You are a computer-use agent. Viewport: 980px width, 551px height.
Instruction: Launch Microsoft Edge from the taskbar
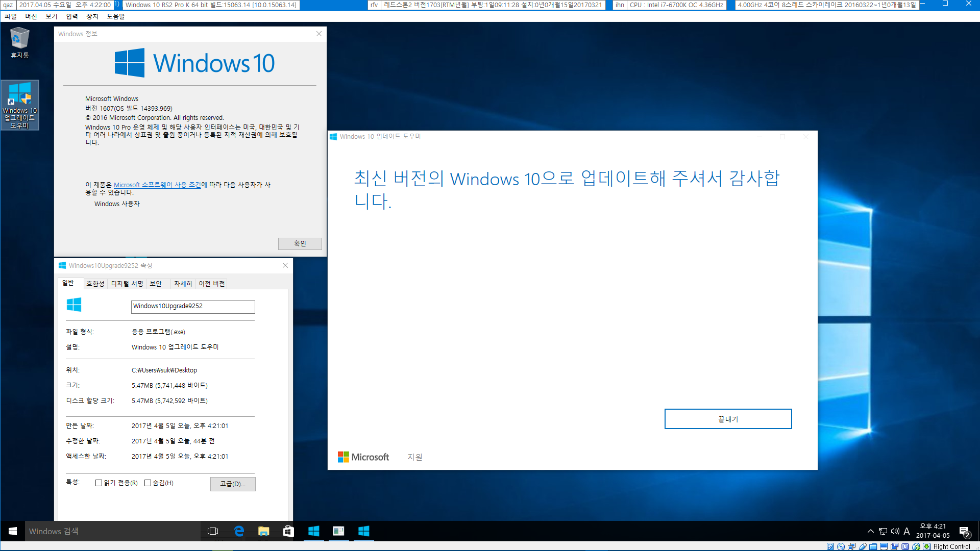[x=238, y=531]
